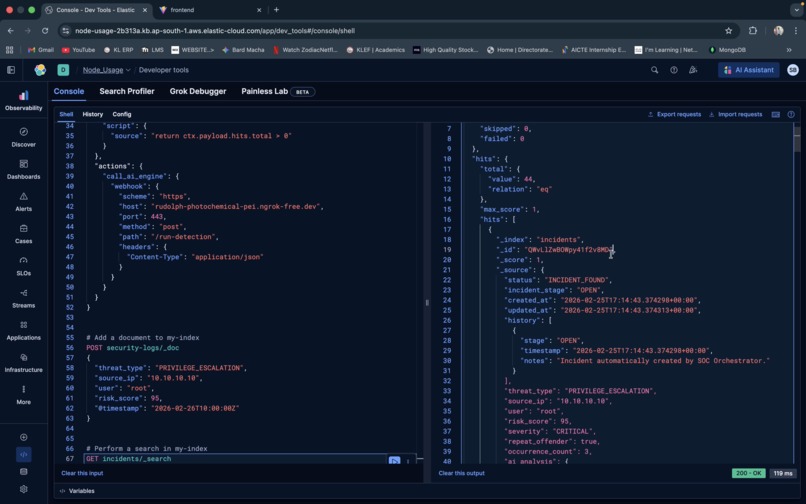Open the Grok Debugger tab
The image size is (806, 504).
point(198,91)
